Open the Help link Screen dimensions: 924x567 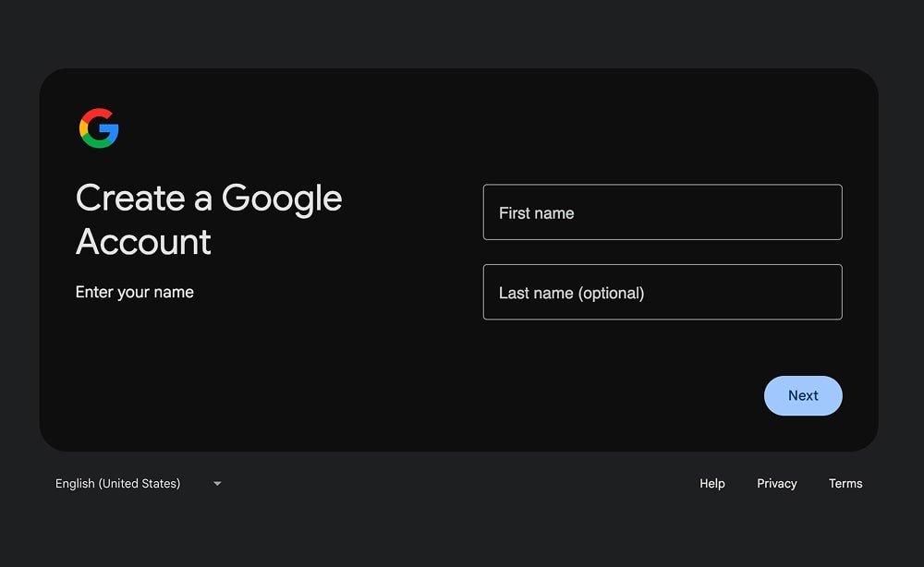click(x=711, y=483)
